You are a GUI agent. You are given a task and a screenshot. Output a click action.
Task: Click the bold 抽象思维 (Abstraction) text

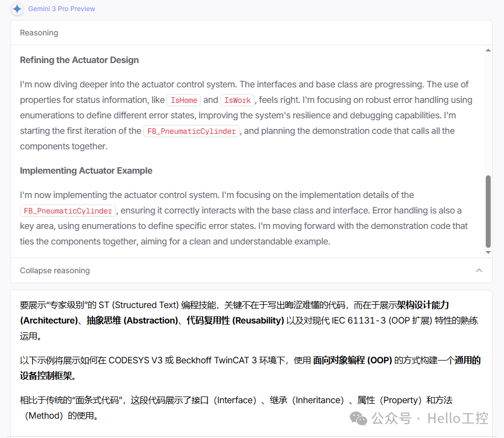[x=132, y=321]
